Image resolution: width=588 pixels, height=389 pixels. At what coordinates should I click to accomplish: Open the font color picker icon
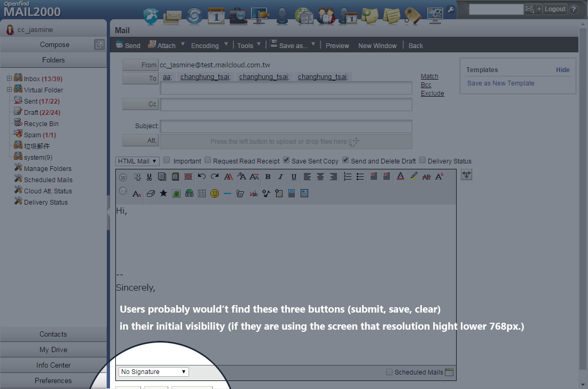point(401,177)
